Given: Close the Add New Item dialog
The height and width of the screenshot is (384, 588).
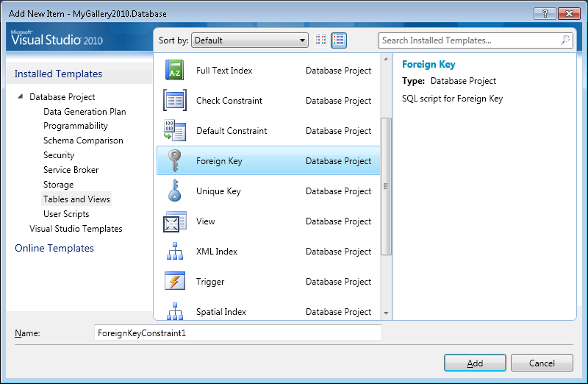Looking at the screenshot, I should coord(569,13).
